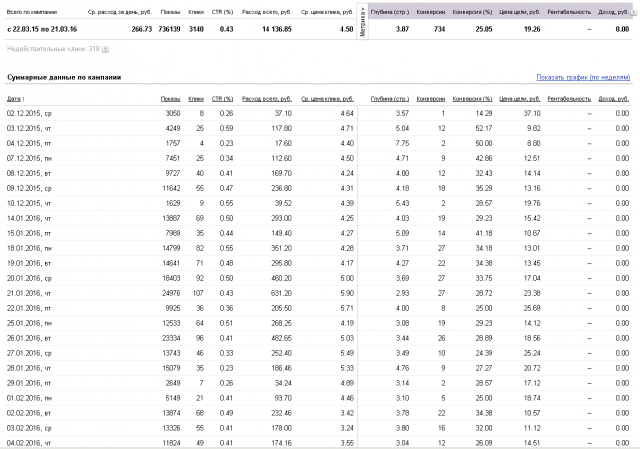Open Показать график (по неделям) link
Screen dimensions: 640x449
(x=583, y=77)
